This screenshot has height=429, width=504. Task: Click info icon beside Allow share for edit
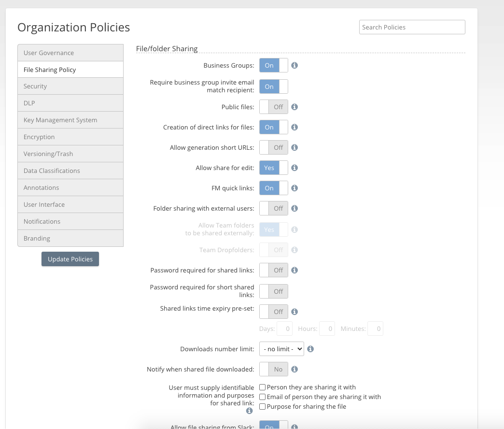click(x=294, y=168)
